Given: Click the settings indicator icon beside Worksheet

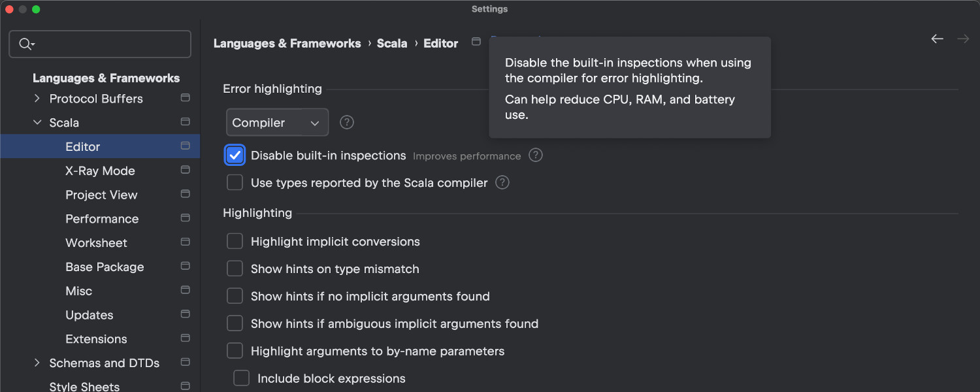Looking at the screenshot, I should click(x=185, y=242).
